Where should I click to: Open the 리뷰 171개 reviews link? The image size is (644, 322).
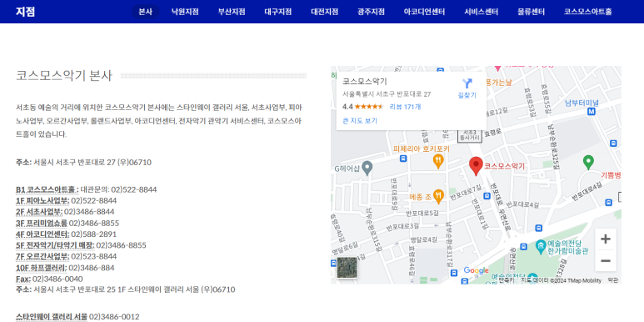tap(405, 107)
